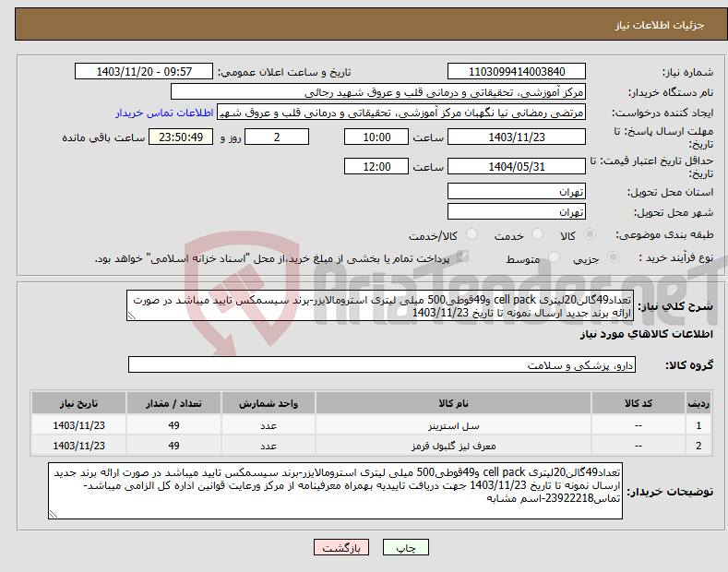This screenshot has width=728, height=572.
Task: Click the ردیف column header
Action: (x=698, y=403)
